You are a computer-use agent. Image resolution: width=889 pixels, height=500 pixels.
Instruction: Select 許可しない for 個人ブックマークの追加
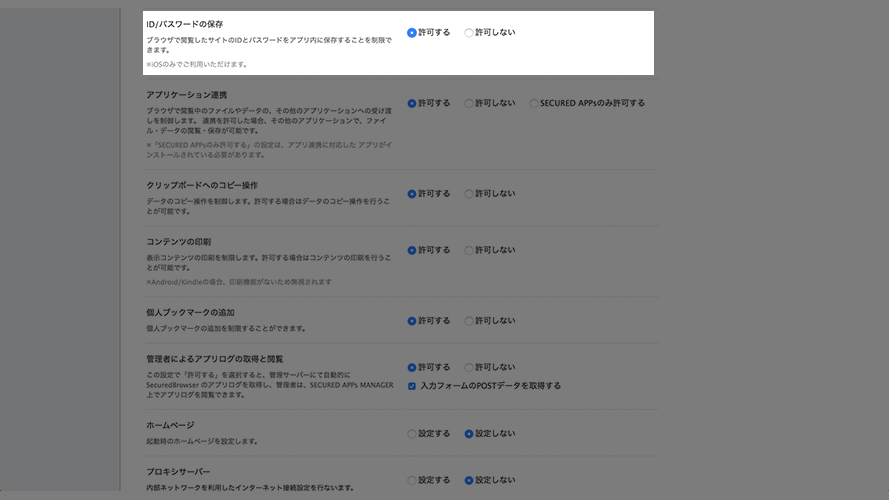pos(469,321)
